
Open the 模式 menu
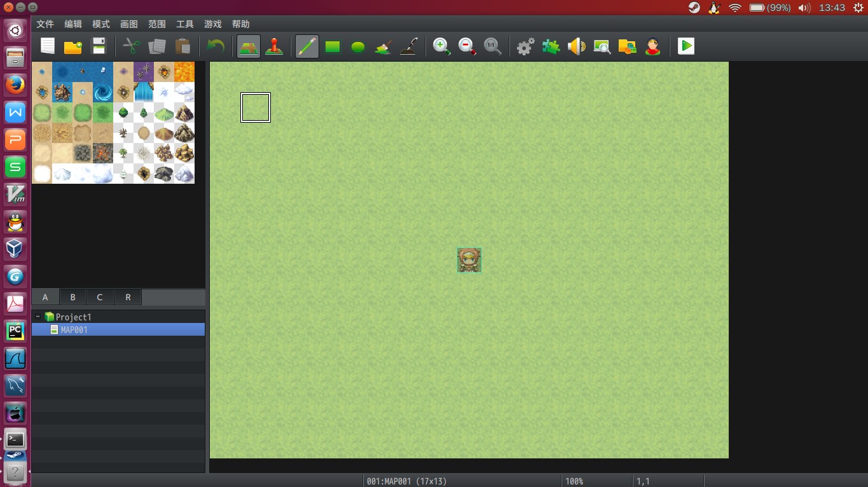pyautogui.click(x=101, y=24)
